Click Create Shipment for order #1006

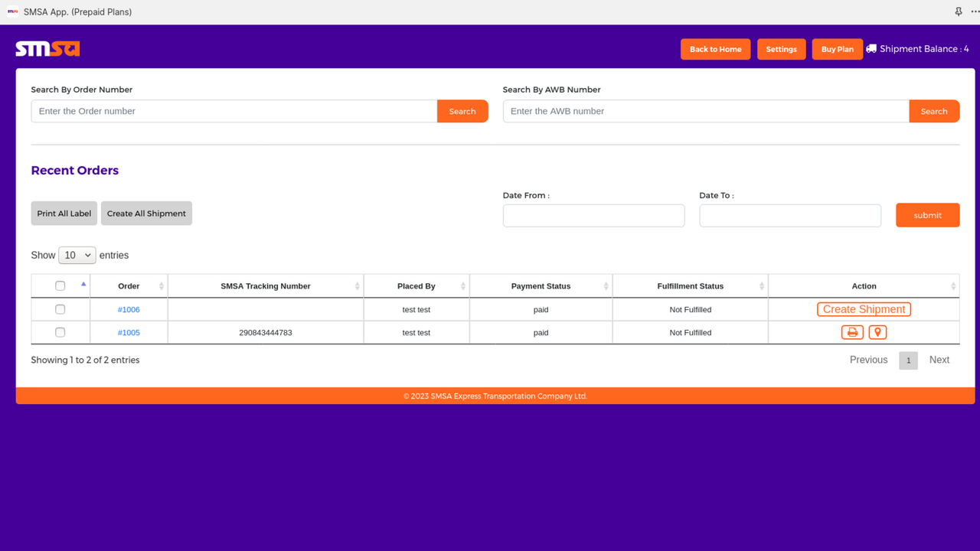point(864,309)
